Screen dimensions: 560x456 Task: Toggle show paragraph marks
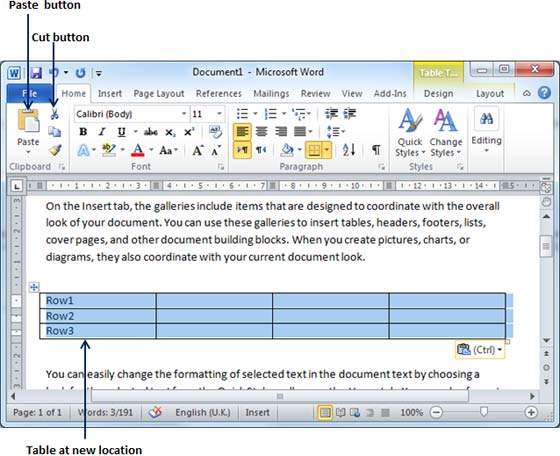376,150
